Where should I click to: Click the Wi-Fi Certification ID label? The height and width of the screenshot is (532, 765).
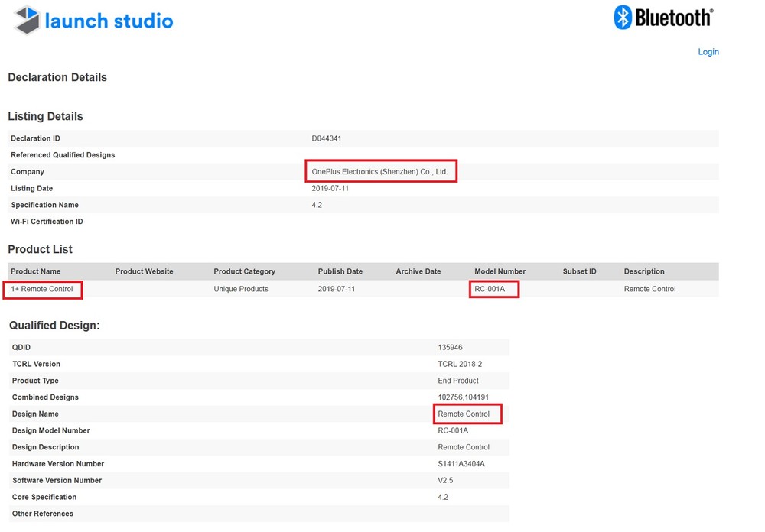point(47,222)
